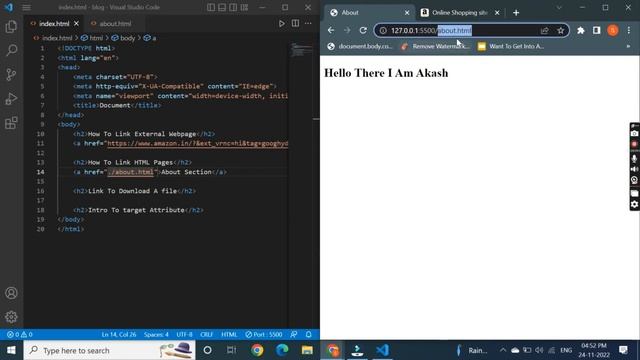Open Chrome Extensions puzzle icon
Viewport: 640px width, 360px height.
point(580,31)
